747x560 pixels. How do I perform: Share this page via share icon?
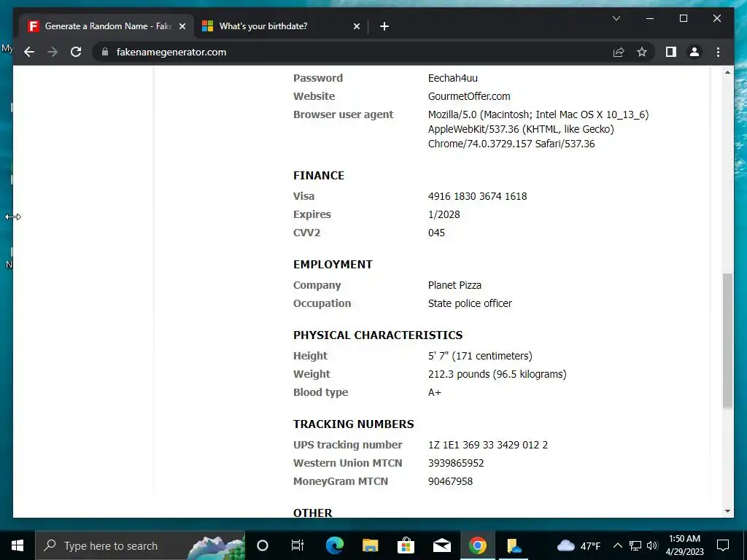click(x=619, y=52)
